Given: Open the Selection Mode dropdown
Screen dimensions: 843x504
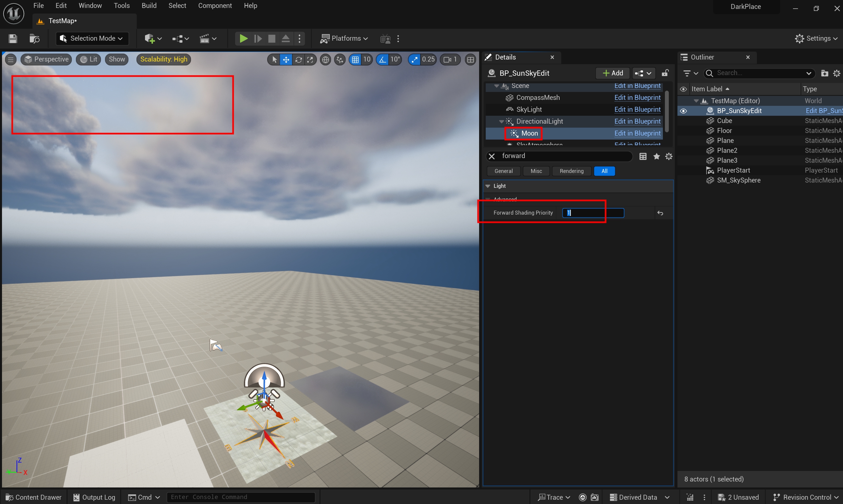Looking at the screenshot, I should pos(92,39).
